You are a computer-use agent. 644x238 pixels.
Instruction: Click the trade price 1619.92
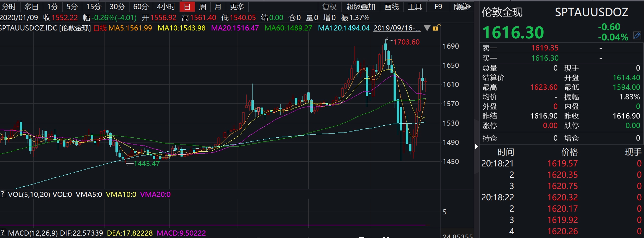[562, 220]
